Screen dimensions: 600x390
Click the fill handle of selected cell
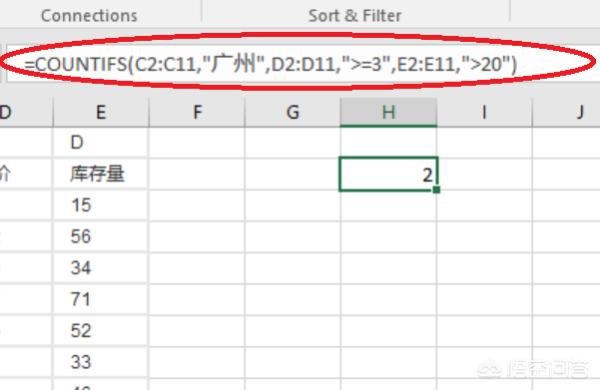point(437,189)
